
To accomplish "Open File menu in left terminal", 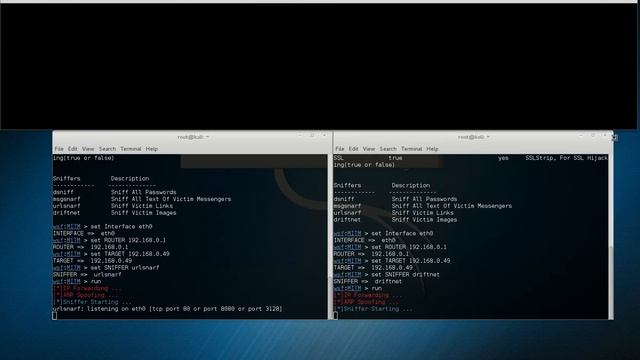I will click(x=59, y=149).
